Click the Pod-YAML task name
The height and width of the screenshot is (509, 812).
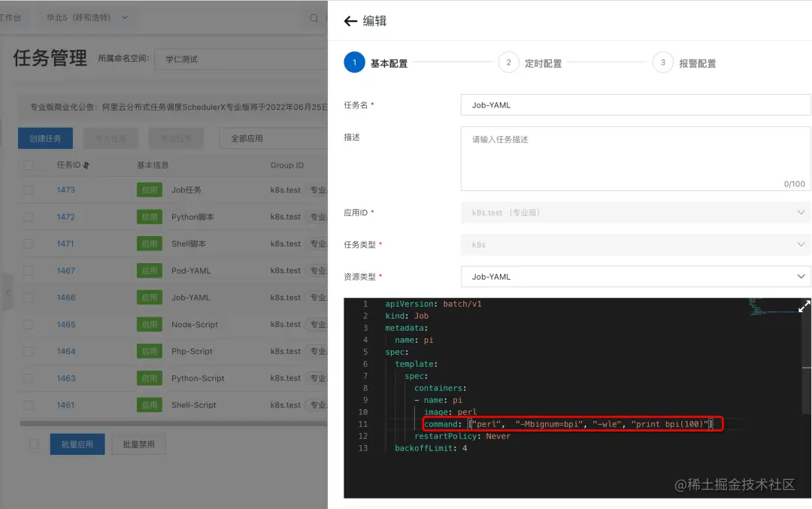tap(191, 271)
